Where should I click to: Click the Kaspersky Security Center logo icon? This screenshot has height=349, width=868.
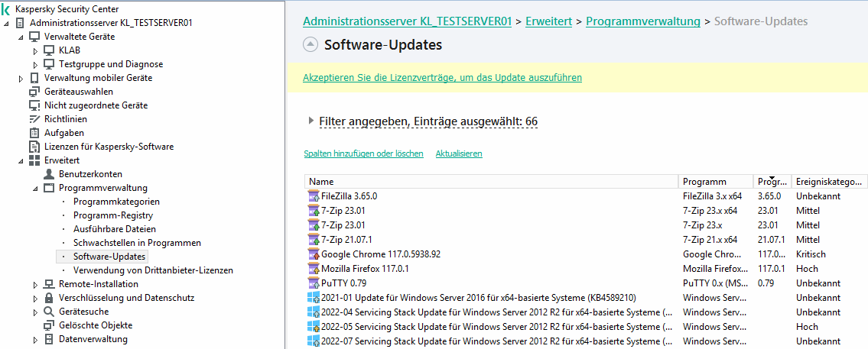coord(6,9)
